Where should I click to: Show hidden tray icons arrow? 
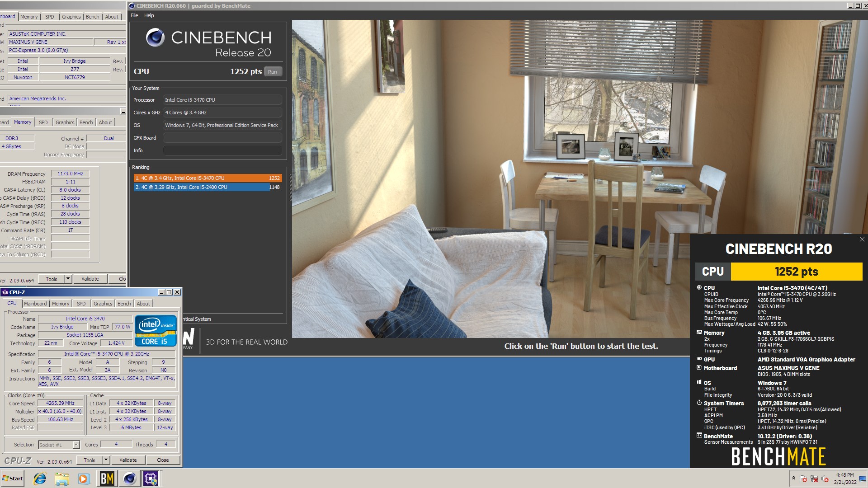click(x=793, y=478)
